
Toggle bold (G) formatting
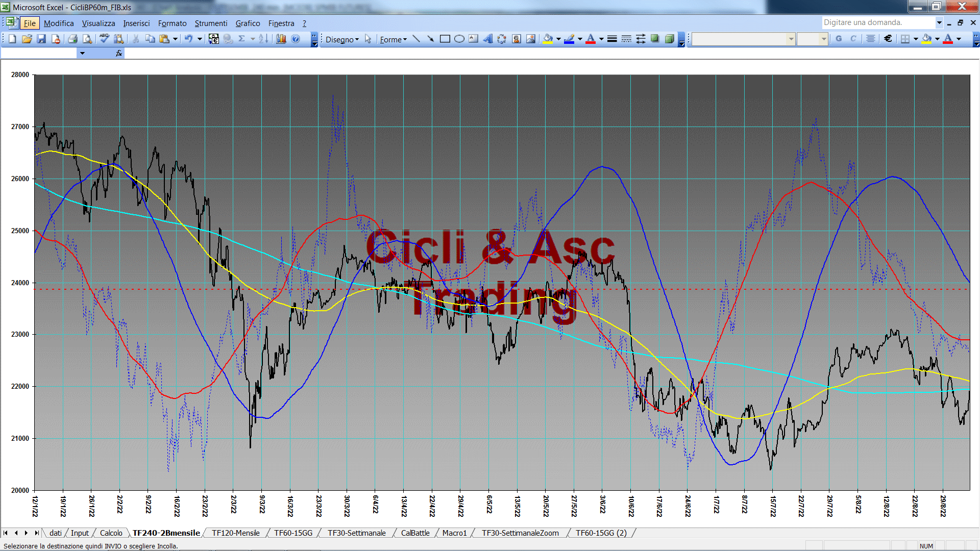pos(839,39)
